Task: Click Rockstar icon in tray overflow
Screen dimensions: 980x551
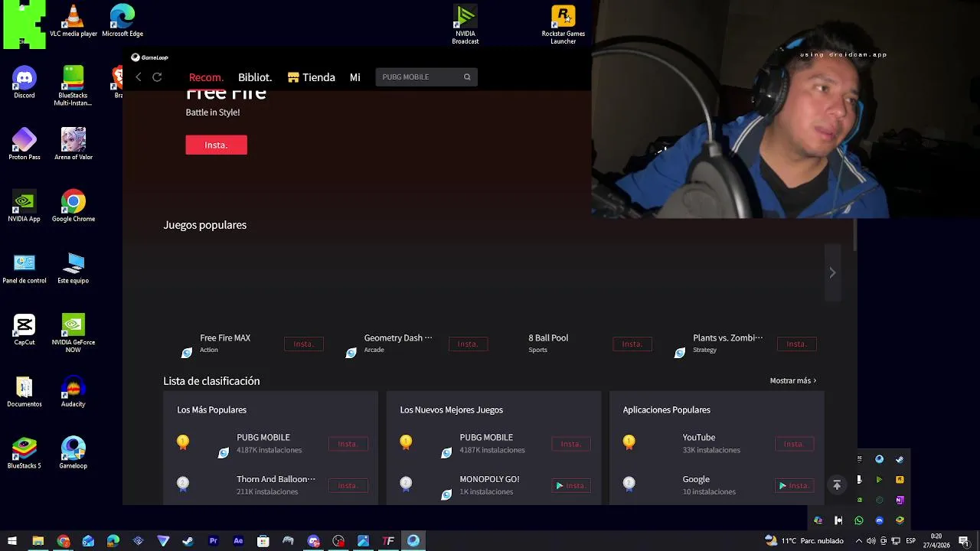Action: [900, 480]
